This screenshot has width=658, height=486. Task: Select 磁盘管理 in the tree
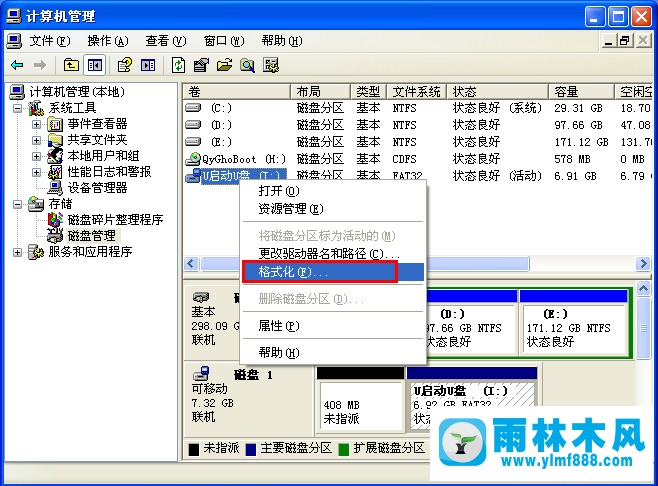click(x=91, y=235)
